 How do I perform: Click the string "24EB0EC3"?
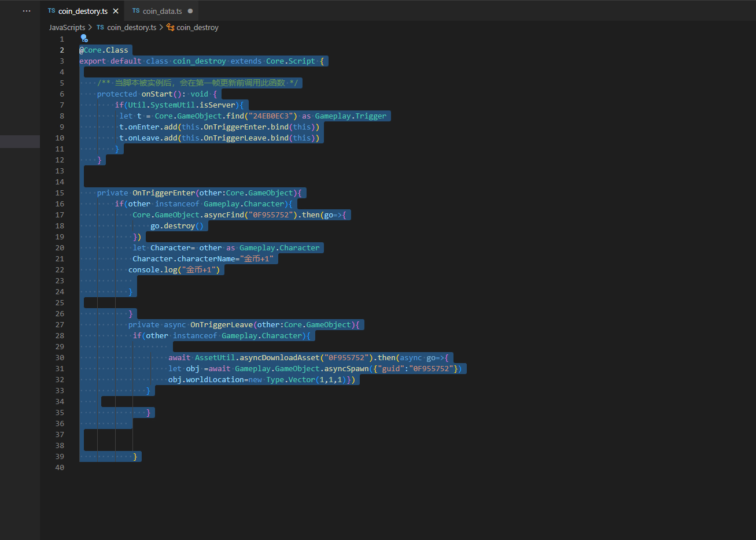[x=273, y=116]
